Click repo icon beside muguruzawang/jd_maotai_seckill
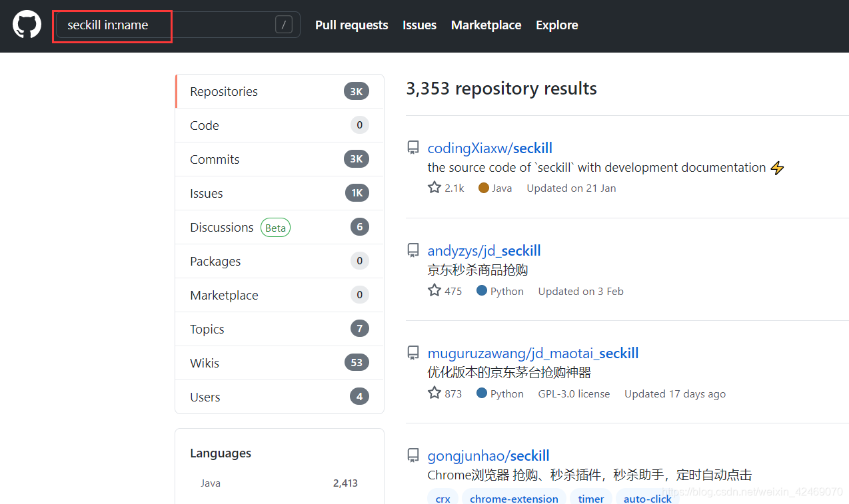Screen dimensions: 849x504 413,353
